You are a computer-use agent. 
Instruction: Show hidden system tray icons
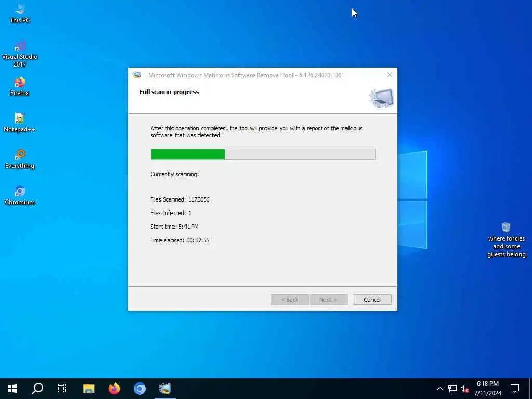(x=440, y=389)
